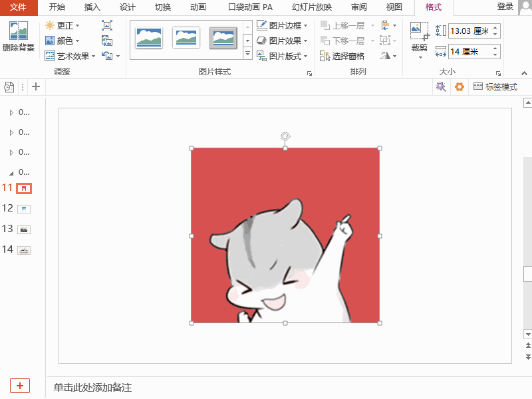This screenshot has height=399, width=532.
Task: Click the Compress Pictures icon
Action: (107, 25)
